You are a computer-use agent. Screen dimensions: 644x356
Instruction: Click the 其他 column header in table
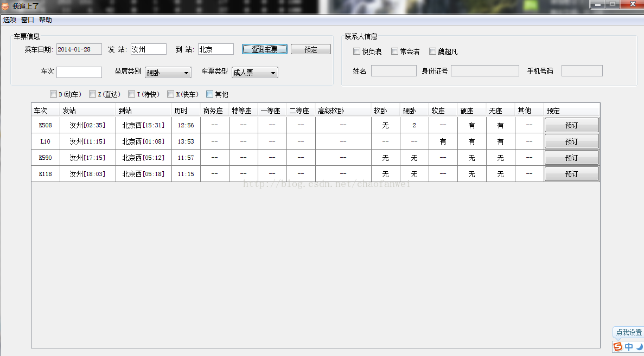pyautogui.click(x=530, y=111)
